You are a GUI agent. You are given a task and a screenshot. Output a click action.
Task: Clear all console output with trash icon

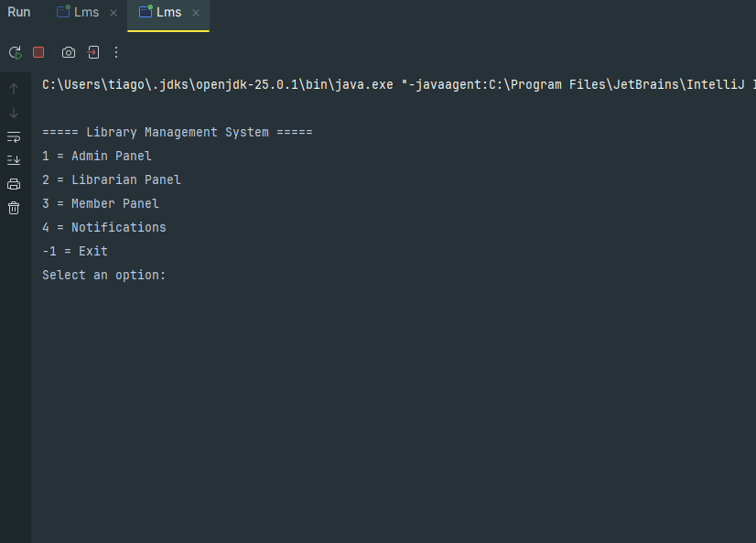tap(14, 208)
